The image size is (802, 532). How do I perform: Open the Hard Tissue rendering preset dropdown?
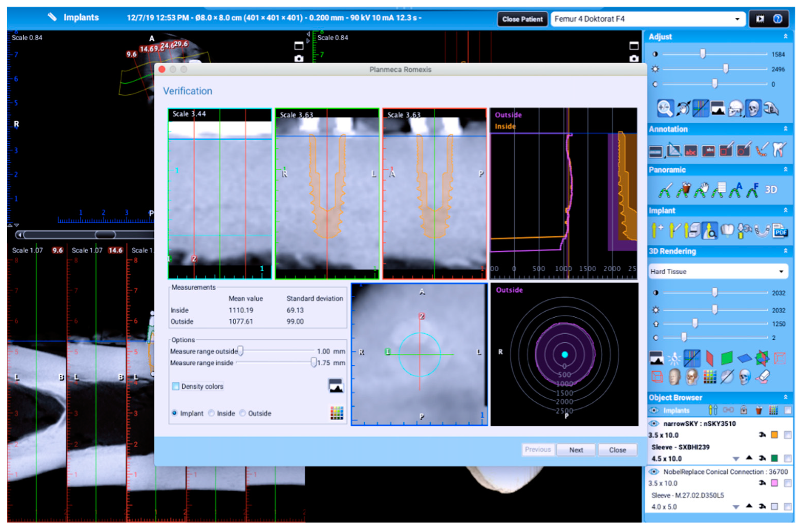coord(718,272)
